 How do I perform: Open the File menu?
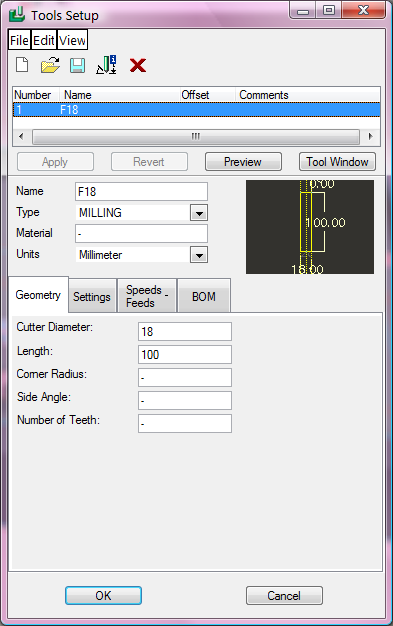pos(19,40)
